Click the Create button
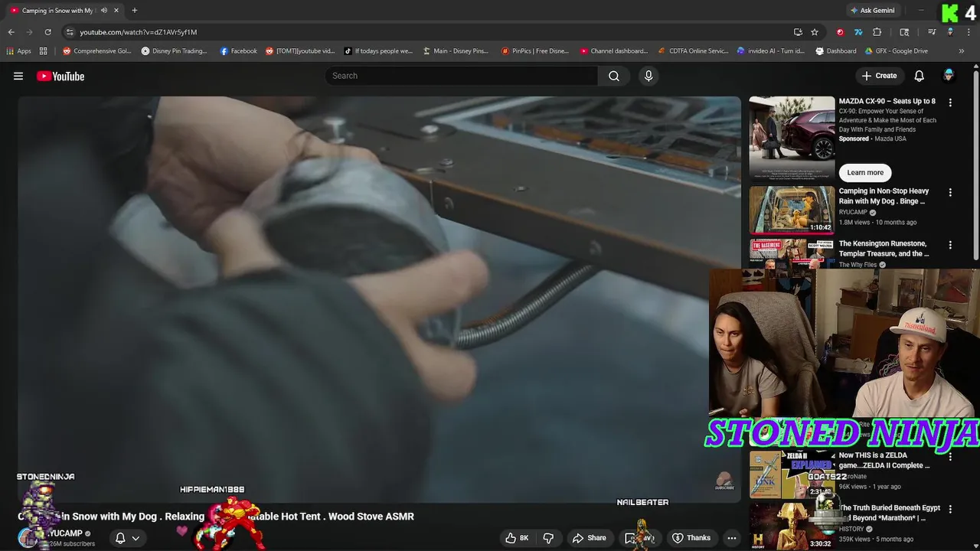Viewport: 980px width, 551px height. click(x=879, y=76)
